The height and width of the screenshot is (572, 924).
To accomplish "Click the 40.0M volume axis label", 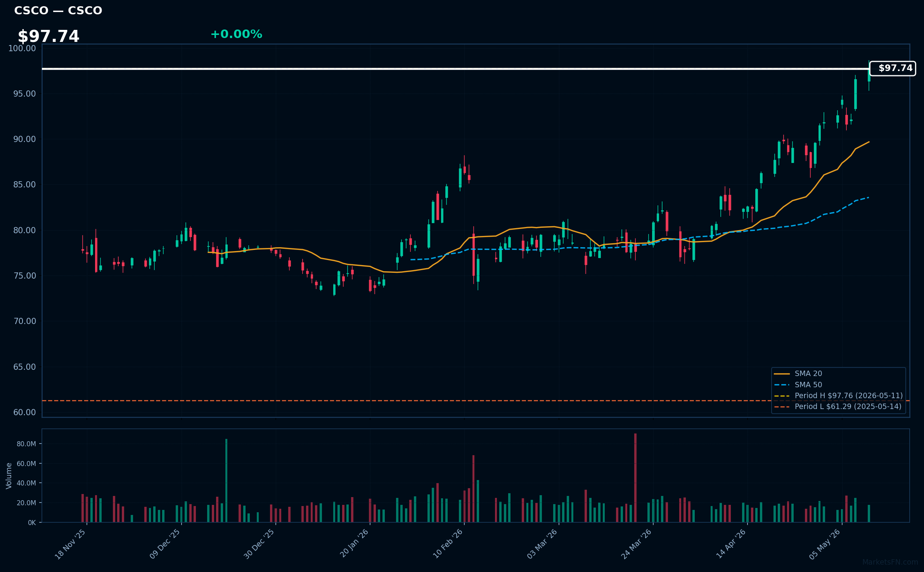I will click(26, 483).
